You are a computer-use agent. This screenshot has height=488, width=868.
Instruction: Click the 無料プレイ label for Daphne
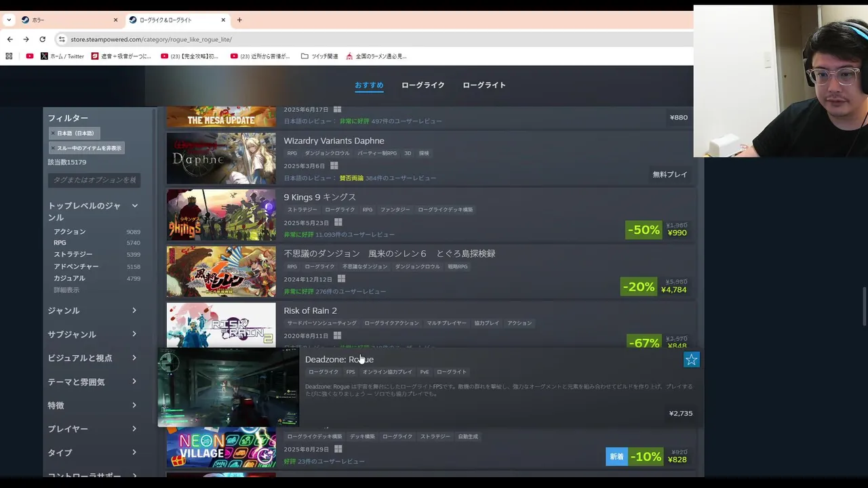point(670,174)
